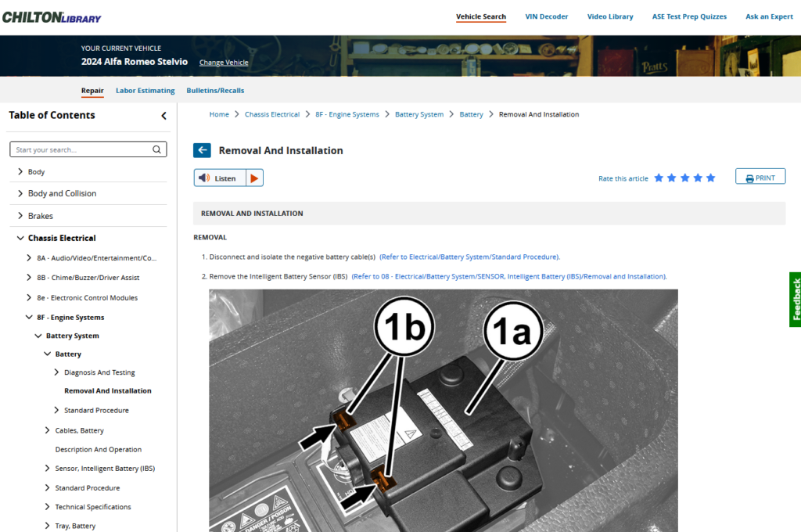Click the Change Vehicle link

pos(224,63)
